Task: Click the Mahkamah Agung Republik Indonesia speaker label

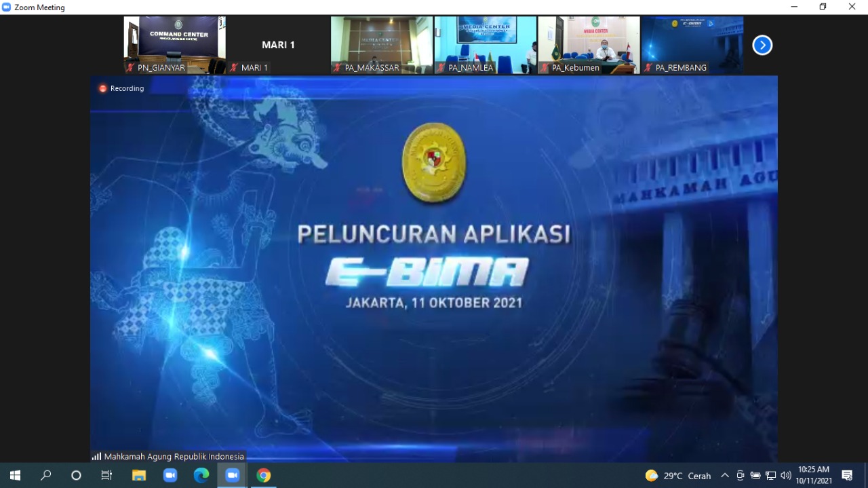Action: (x=174, y=457)
